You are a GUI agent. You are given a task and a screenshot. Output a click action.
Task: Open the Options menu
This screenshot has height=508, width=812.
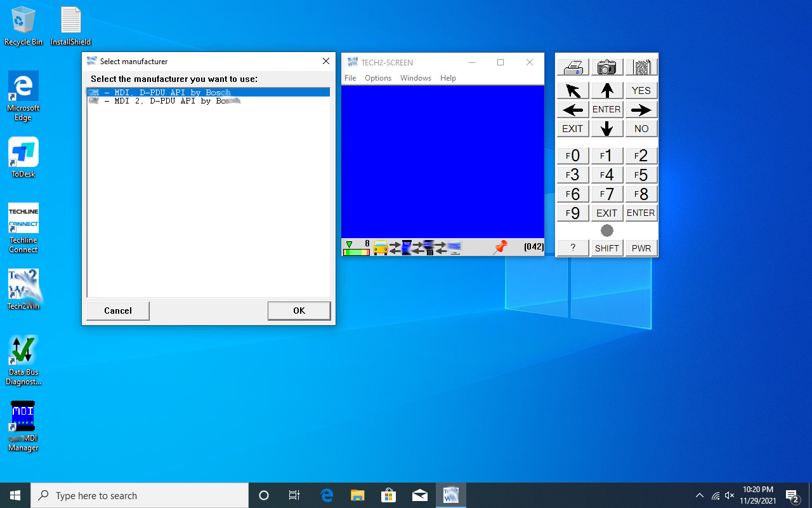[378, 77]
